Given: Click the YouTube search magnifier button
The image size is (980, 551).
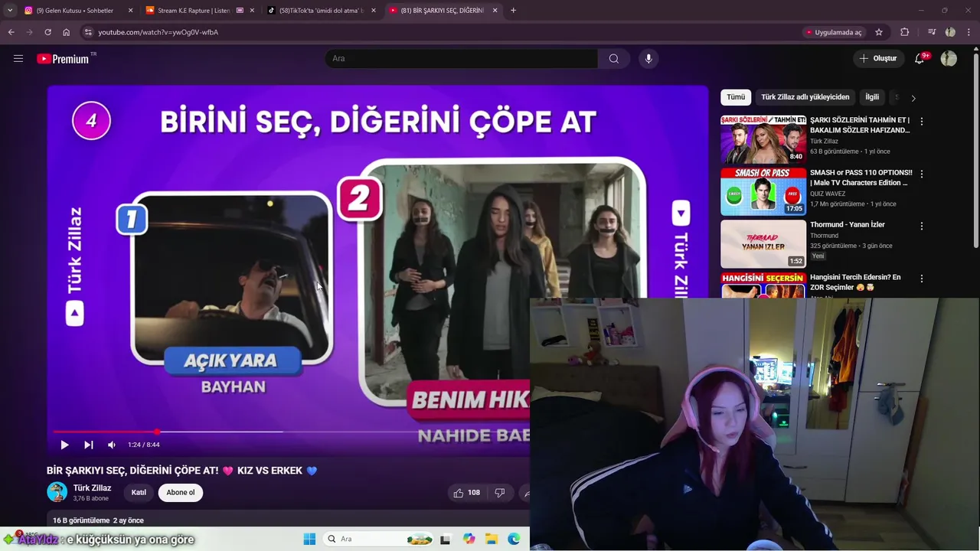Looking at the screenshot, I should pyautogui.click(x=613, y=58).
